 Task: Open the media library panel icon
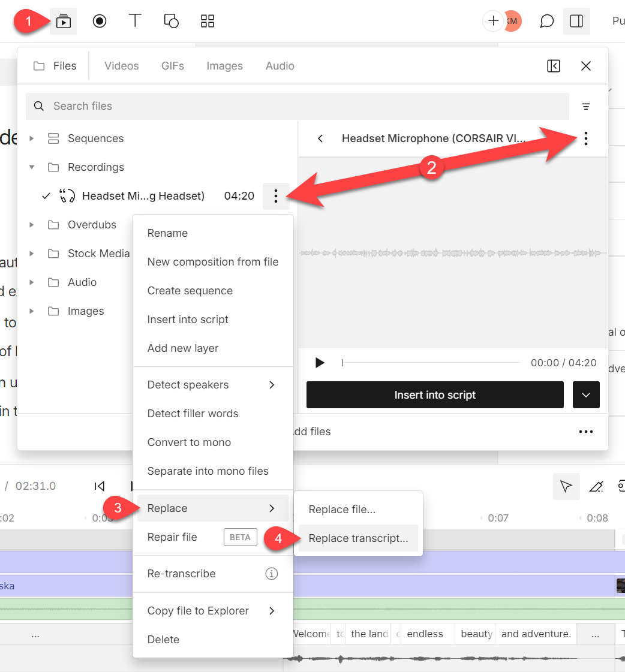tap(63, 20)
